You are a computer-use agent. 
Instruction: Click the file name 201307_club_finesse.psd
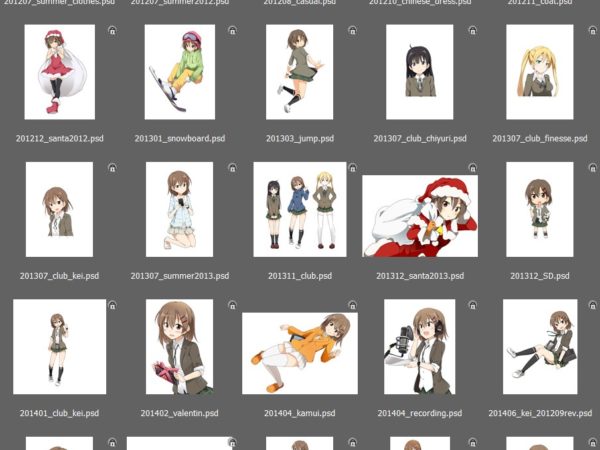(540, 139)
